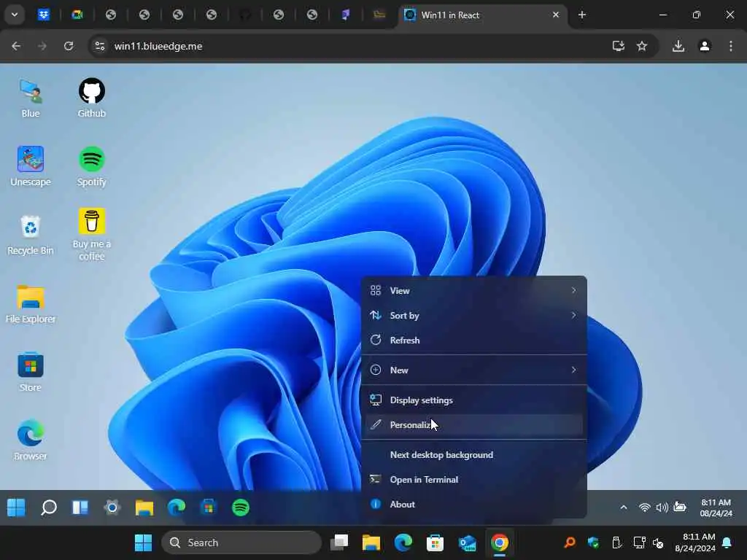Show hidden icons chevron in inner taskbar
Image resolution: width=747 pixels, height=560 pixels.
[x=624, y=507]
